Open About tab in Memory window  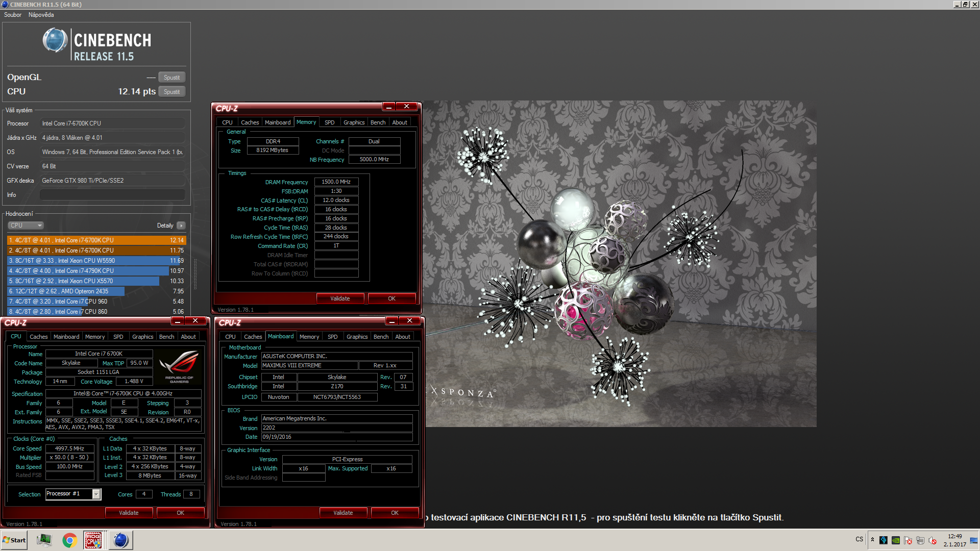point(400,122)
